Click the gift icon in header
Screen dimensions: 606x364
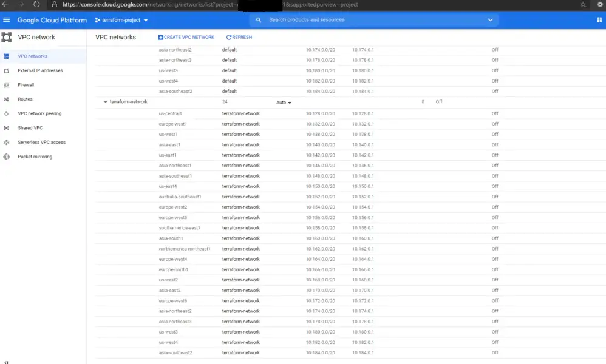(x=599, y=20)
